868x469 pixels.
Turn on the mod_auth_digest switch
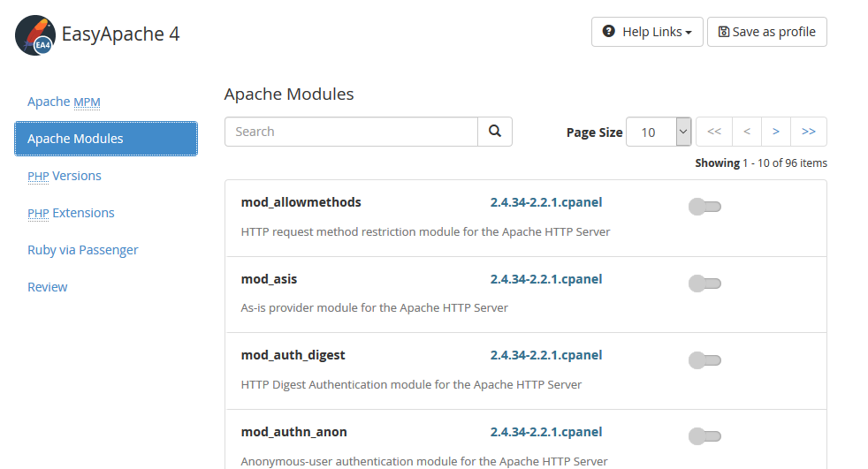(x=704, y=360)
